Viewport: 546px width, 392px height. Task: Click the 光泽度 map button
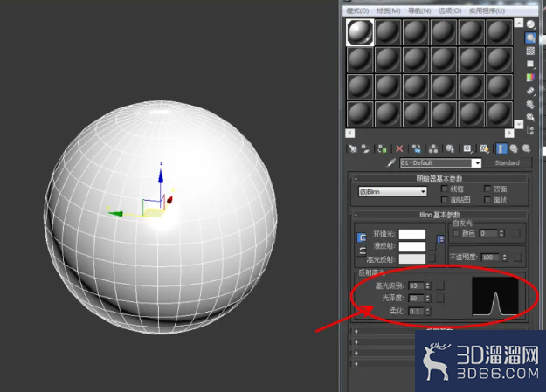(440, 299)
